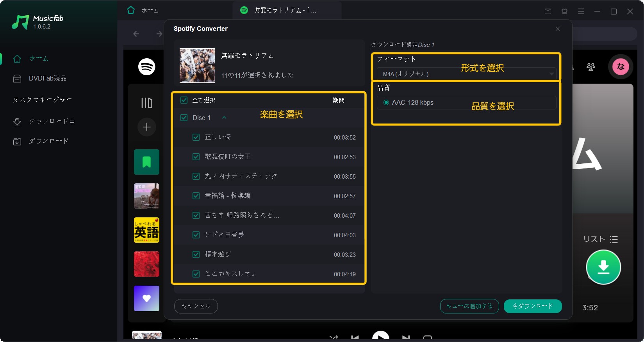The width and height of the screenshot is (644, 342).
Task: Click the タスクマネージャー heading
Action: click(42, 100)
